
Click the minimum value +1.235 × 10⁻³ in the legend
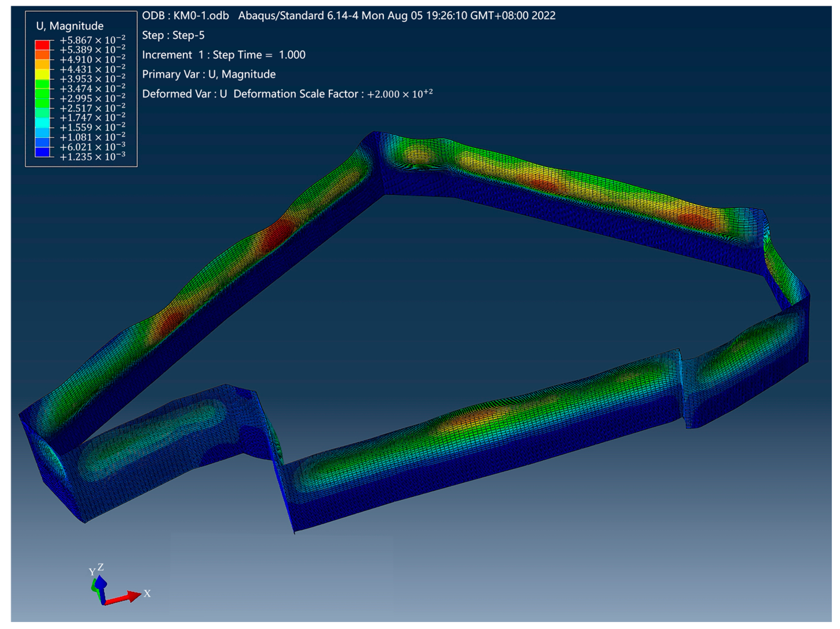pos(92,157)
